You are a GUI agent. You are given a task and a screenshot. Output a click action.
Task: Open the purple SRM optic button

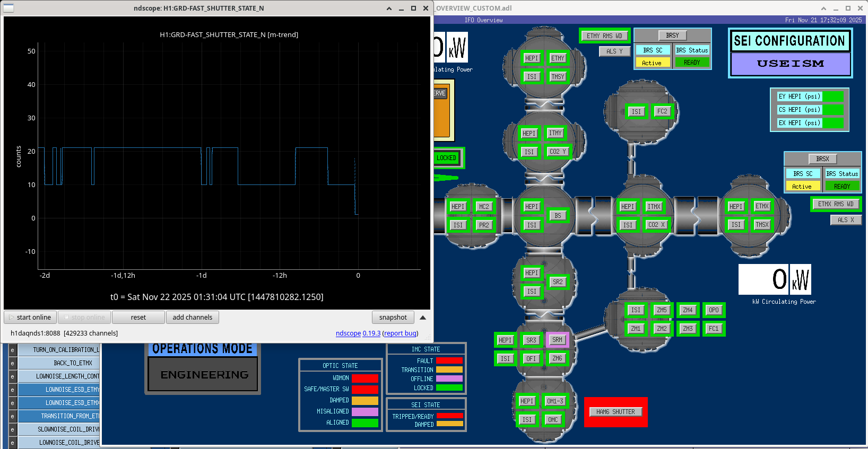pos(557,340)
